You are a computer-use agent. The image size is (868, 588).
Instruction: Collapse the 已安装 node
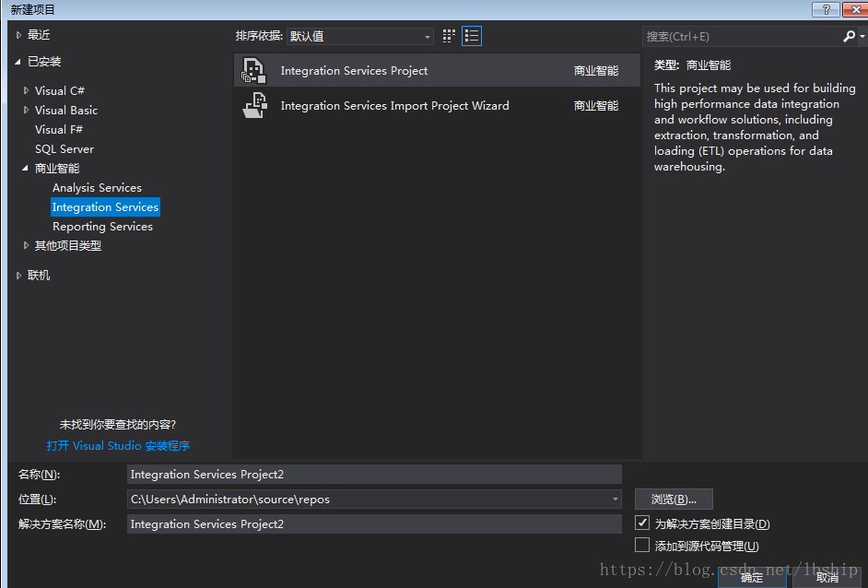coord(18,62)
